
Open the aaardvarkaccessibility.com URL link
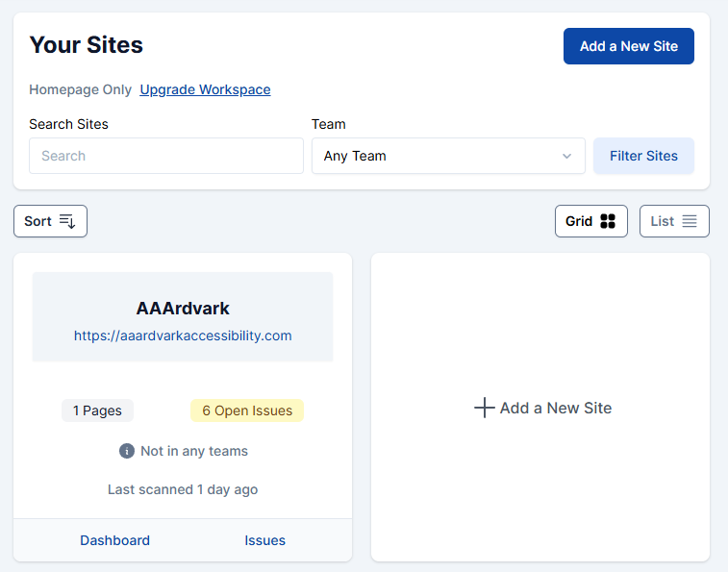tap(183, 336)
